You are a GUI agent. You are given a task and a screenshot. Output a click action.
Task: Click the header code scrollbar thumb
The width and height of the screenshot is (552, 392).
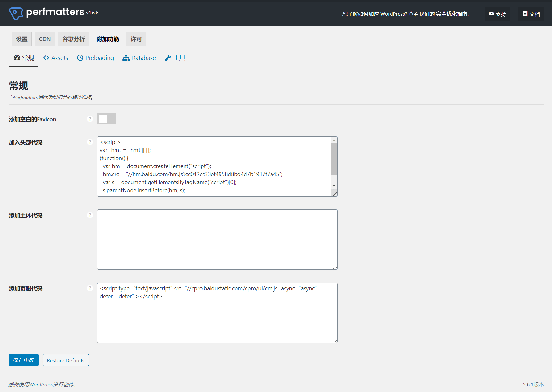334,159
